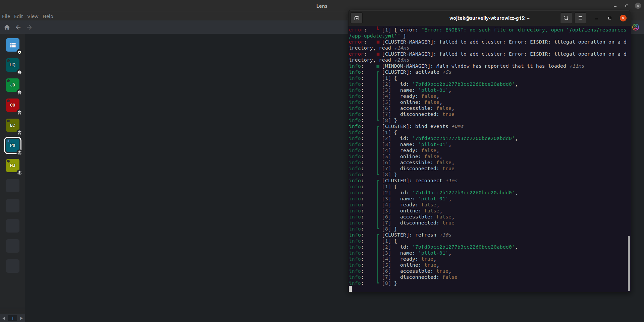Open the cluster catalog list icon
Viewport: 644px width, 322px height.
click(13, 45)
